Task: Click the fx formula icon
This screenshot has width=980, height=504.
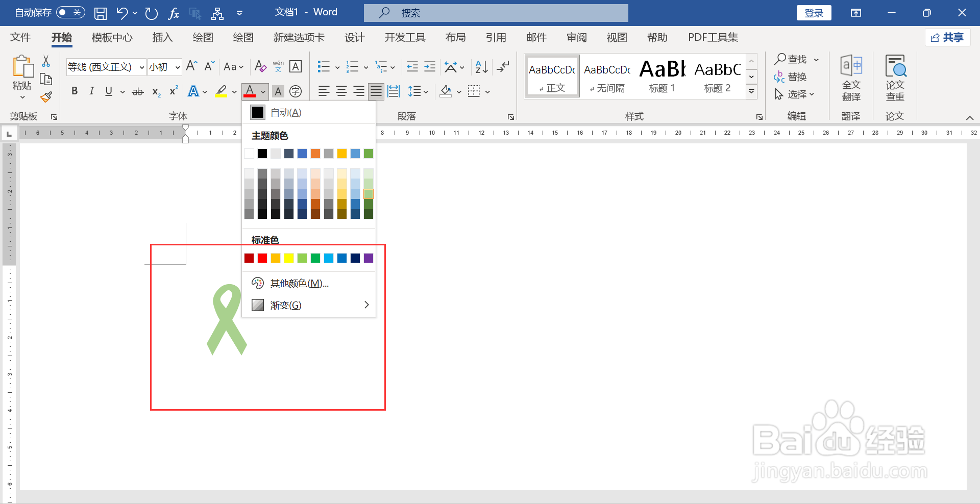Action: [x=174, y=13]
